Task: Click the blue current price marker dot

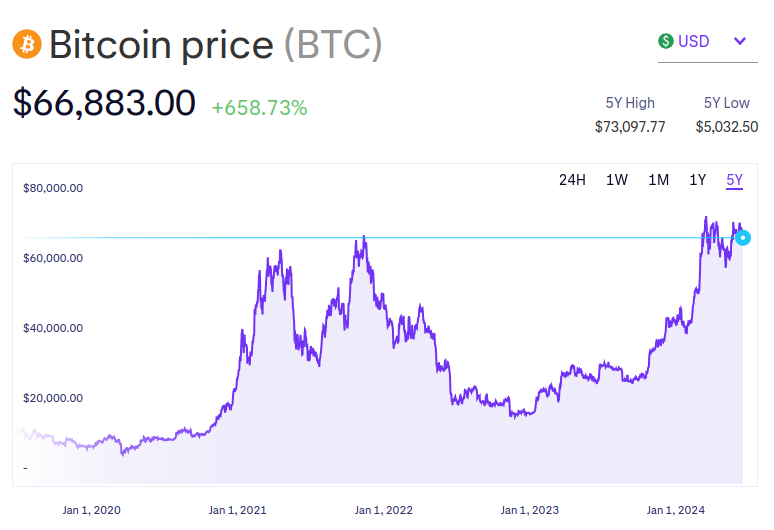Action: pos(742,237)
